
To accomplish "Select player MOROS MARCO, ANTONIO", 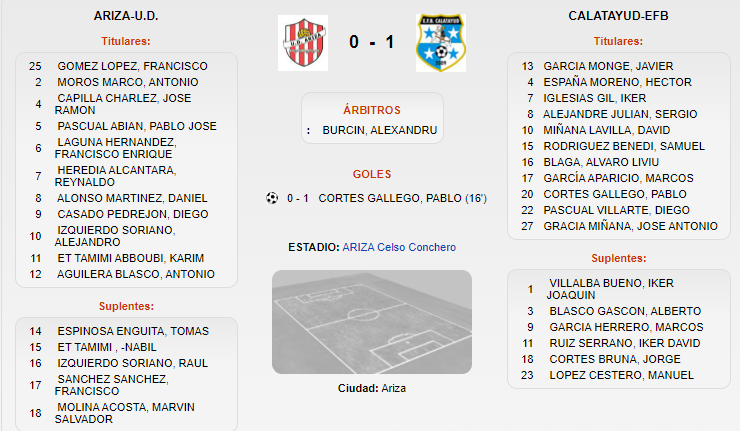I will pyautogui.click(x=128, y=82).
